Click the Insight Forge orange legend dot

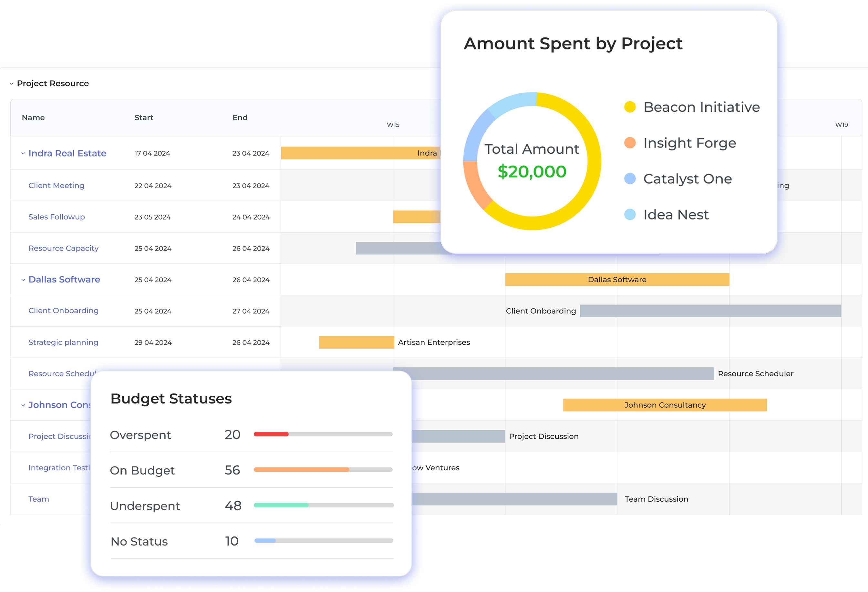tap(630, 143)
